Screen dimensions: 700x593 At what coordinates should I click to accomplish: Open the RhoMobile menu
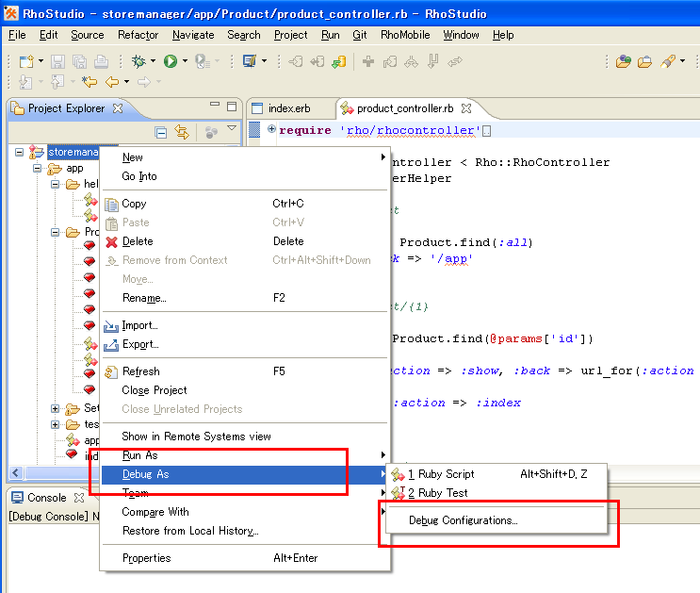tap(405, 35)
